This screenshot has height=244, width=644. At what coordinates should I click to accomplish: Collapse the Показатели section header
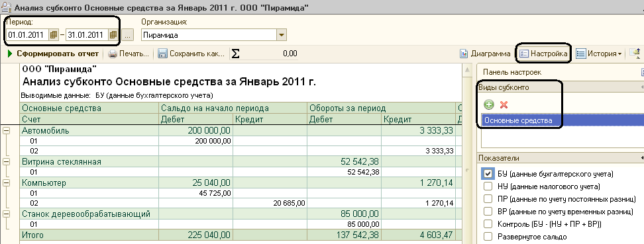[642, 158]
